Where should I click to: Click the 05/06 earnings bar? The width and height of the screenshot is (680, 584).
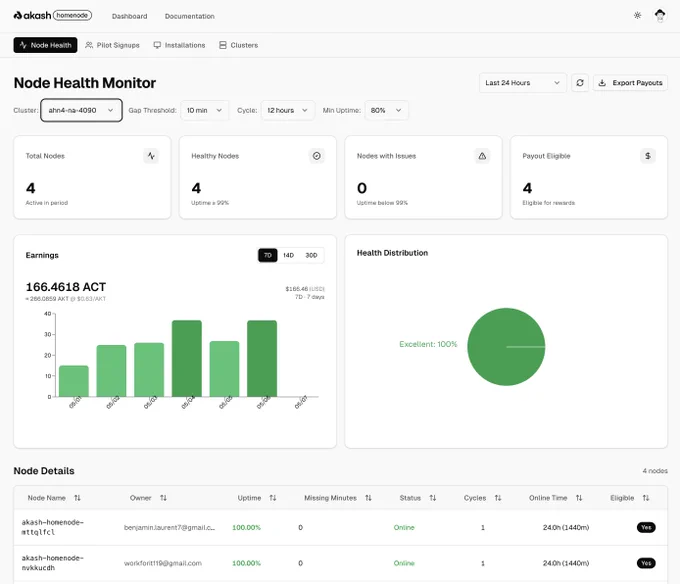point(262,359)
